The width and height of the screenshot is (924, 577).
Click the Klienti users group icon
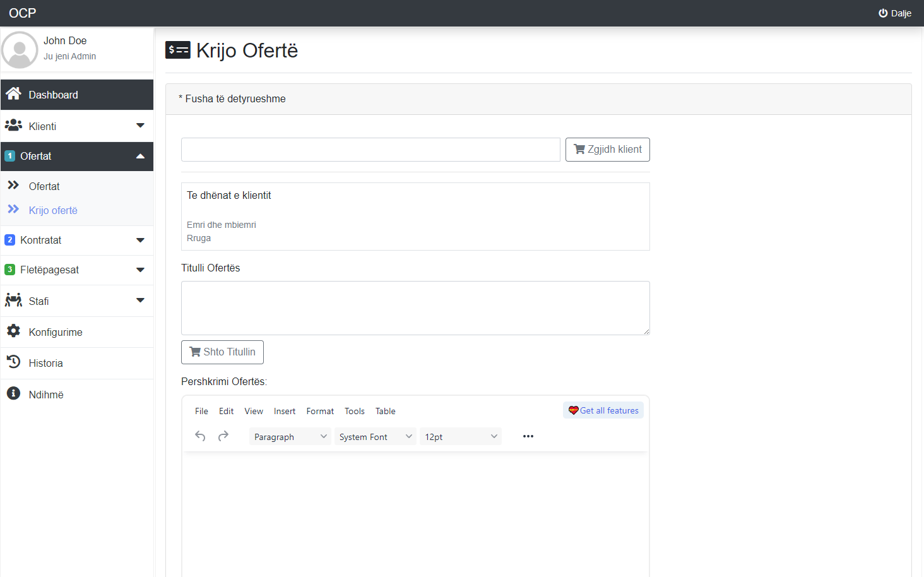pos(13,125)
